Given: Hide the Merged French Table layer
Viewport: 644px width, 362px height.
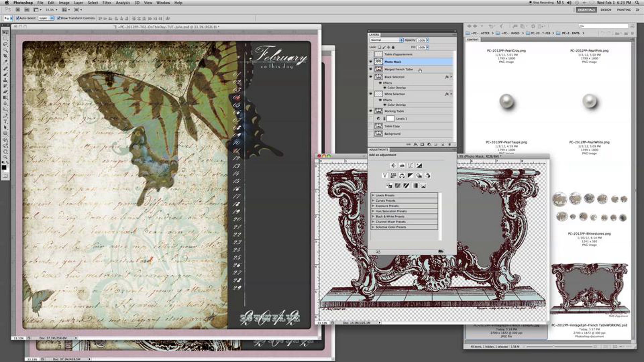Looking at the screenshot, I should point(371,69).
